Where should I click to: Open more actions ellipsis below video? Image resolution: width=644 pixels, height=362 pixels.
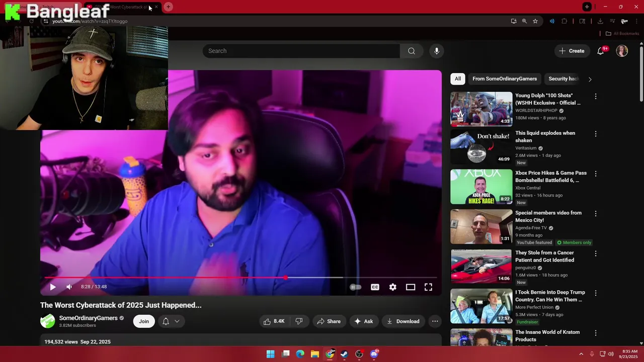coord(435,321)
